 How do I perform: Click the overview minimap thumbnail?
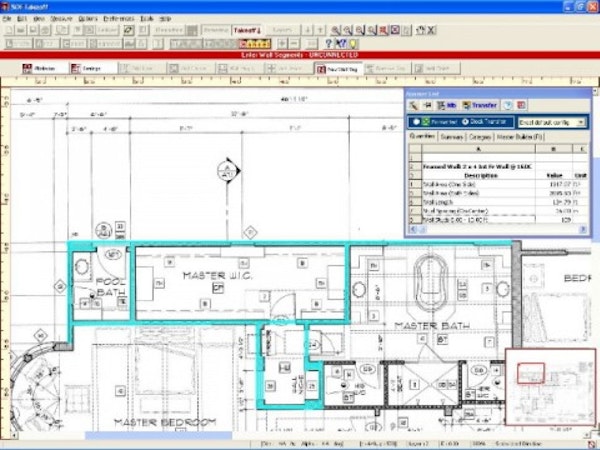point(550,386)
